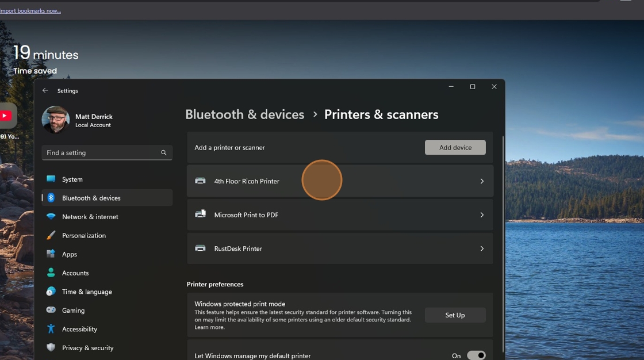Select the Network & internet Wi-Fi icon
The width and height of the screenshot is (644, 360).
pos(51,216)
